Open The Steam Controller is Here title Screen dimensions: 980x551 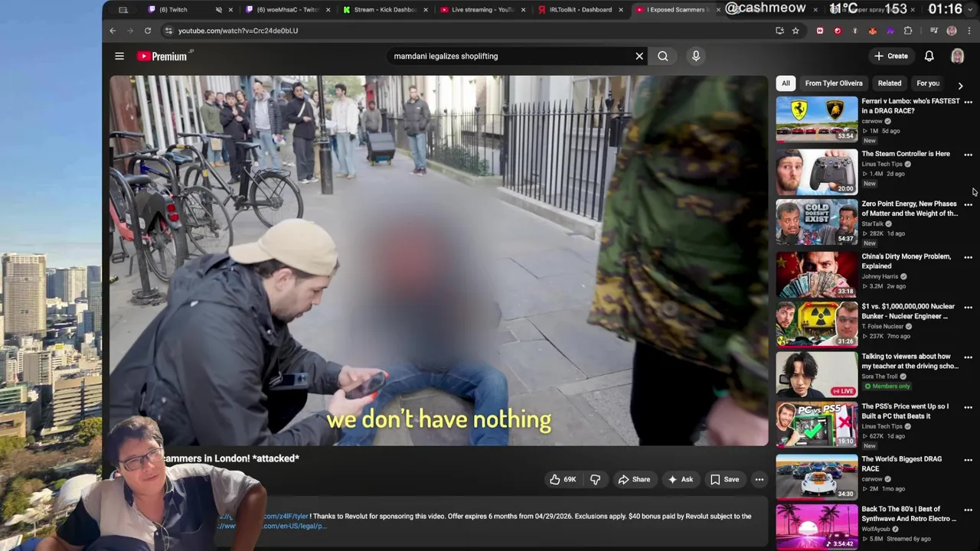906,154
